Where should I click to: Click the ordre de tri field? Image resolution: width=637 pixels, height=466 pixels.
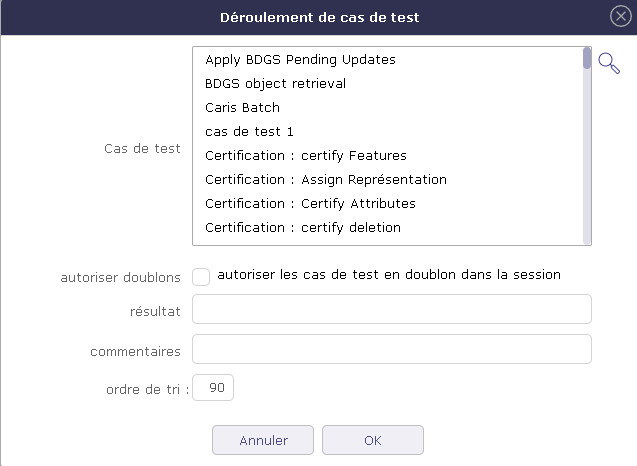(213, 388)
